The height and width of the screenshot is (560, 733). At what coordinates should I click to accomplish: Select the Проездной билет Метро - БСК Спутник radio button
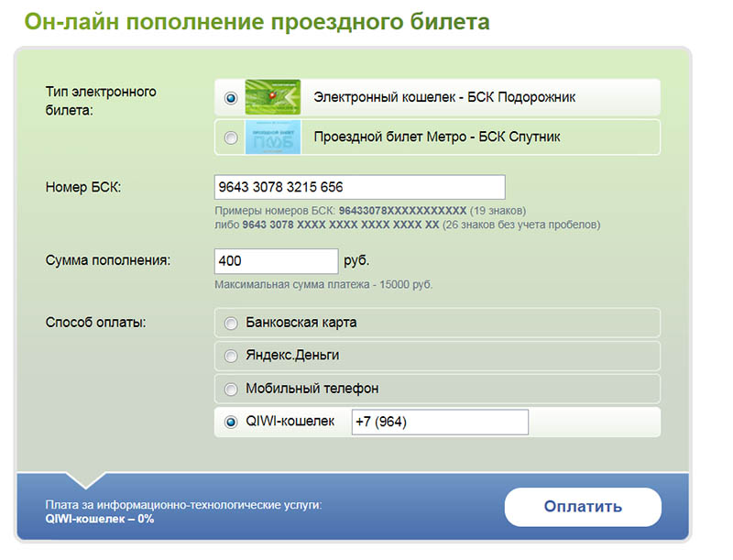(x=231, y=137)
